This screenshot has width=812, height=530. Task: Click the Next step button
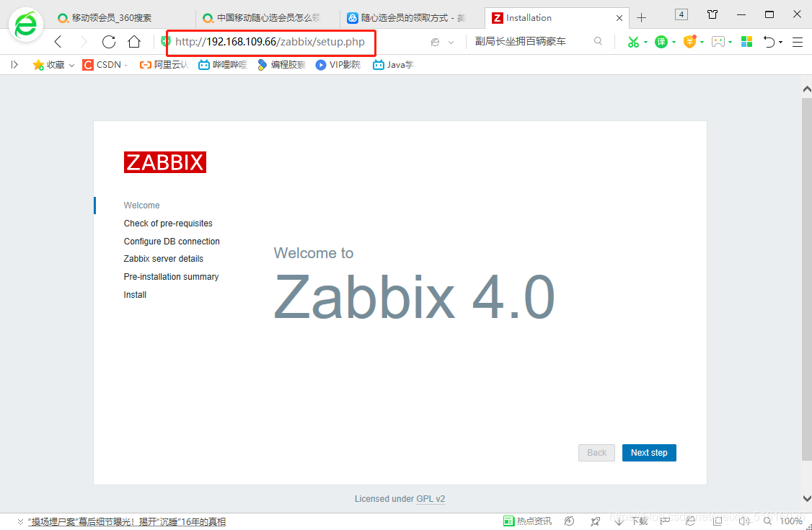click(650, 453)
